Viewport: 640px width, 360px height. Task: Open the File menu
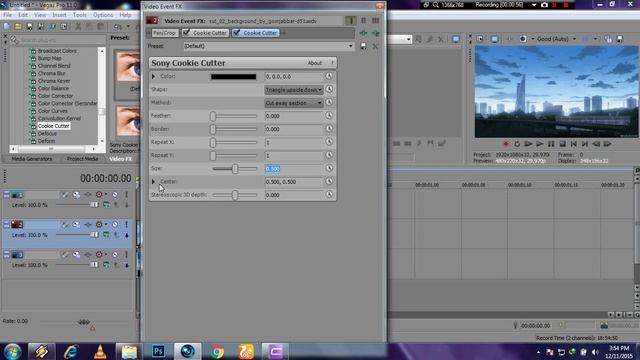(7, 15)
